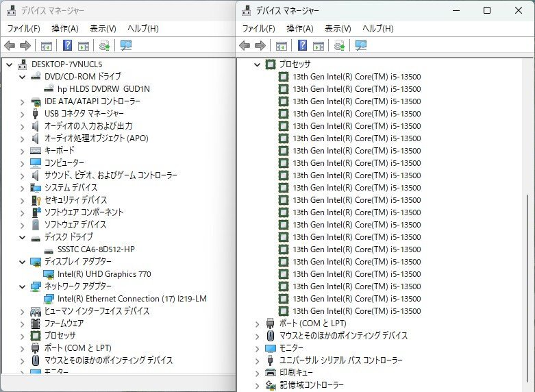Click Scan for hardware changes icon, right window
This screenshot has height=392, width=535.
tap(361, 45)
